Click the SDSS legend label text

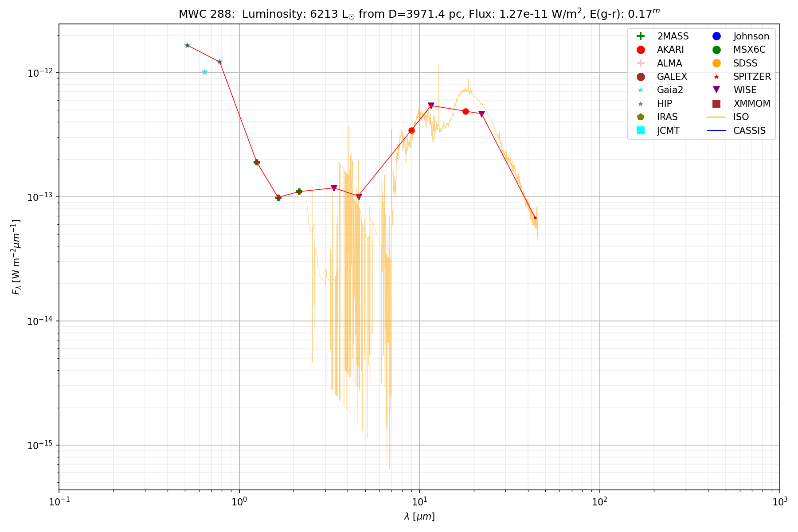pyautogui.click(x=745, y=63)
